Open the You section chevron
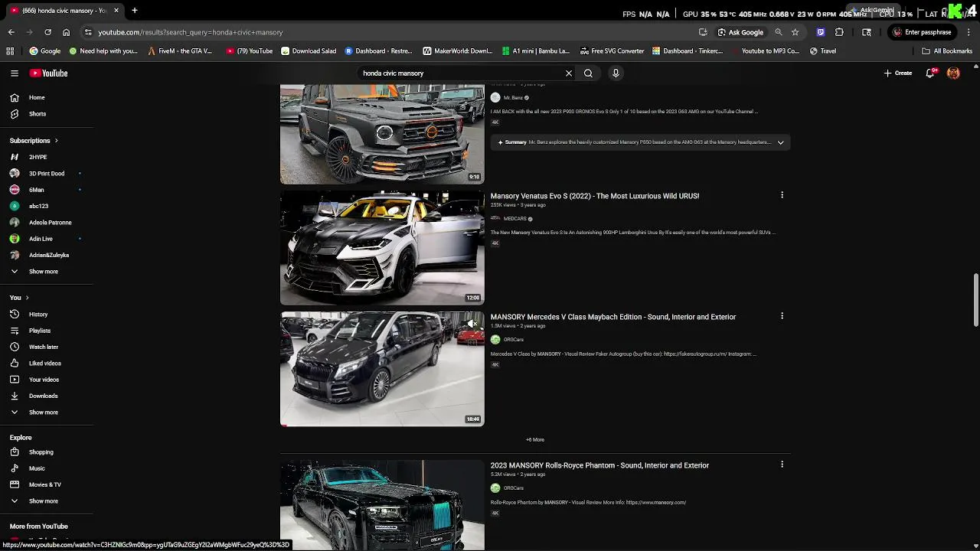The image size is (980, 551). pos(27,297)
